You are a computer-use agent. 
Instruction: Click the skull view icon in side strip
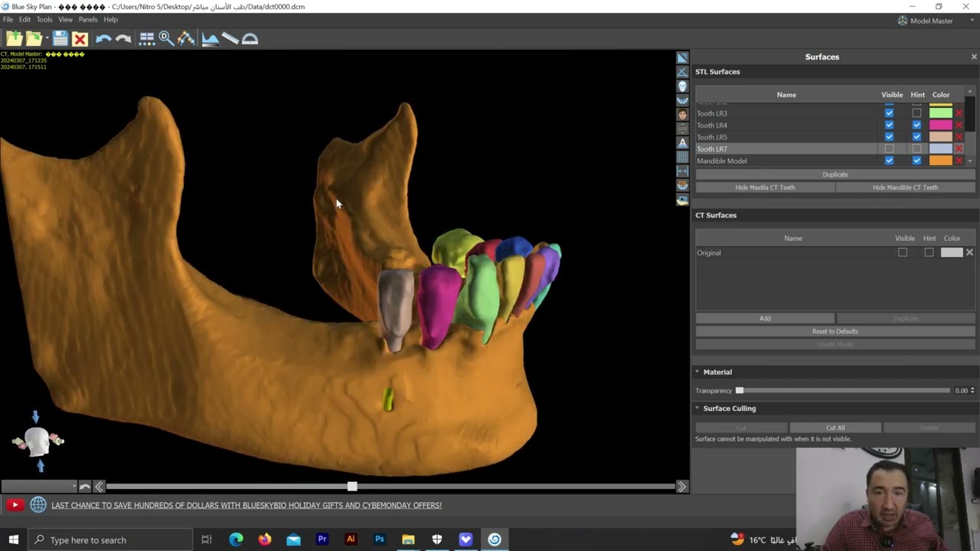point(682,86)
